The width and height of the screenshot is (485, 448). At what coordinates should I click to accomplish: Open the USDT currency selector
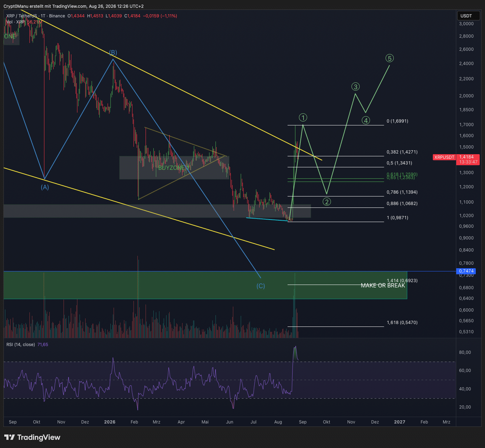tap(468, 16)
